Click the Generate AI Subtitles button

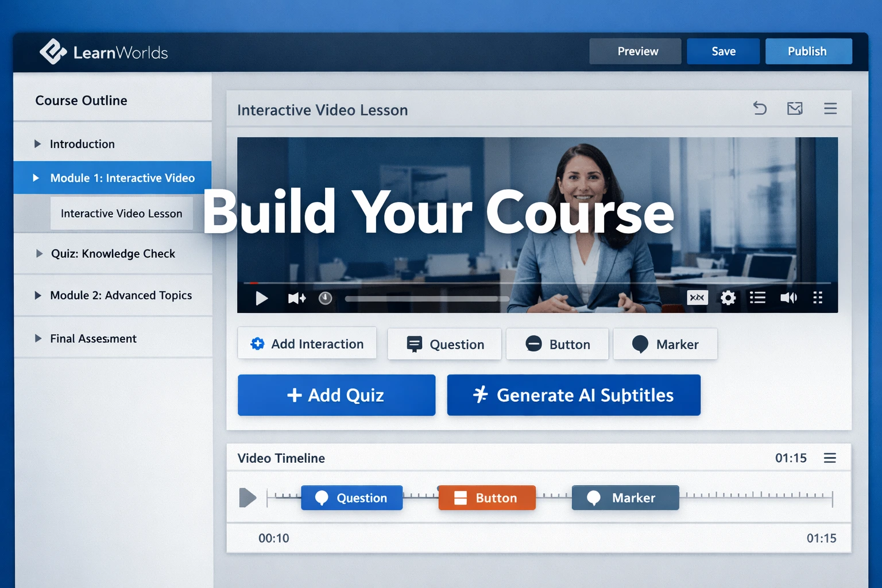point(573,395)
